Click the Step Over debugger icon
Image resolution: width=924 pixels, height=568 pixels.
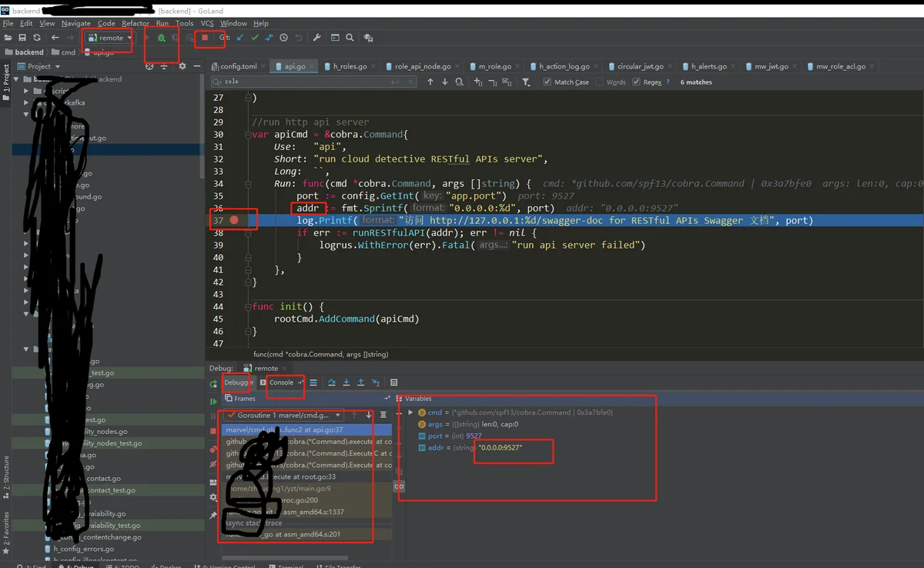[x=332, y=383]
